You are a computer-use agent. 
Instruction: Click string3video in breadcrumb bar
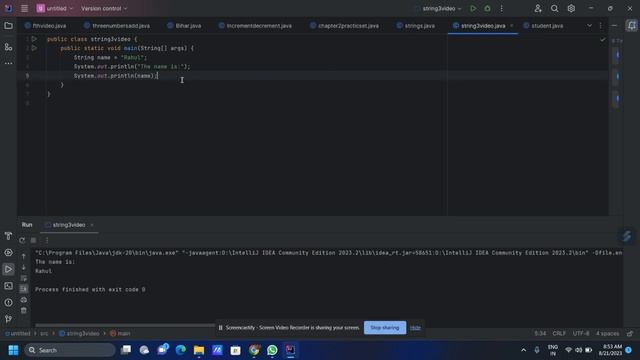(79, 333)
